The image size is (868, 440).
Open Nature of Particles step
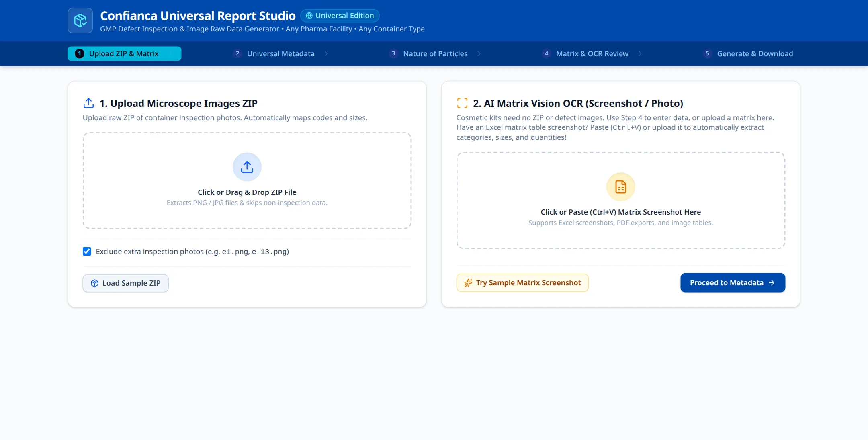435,54
